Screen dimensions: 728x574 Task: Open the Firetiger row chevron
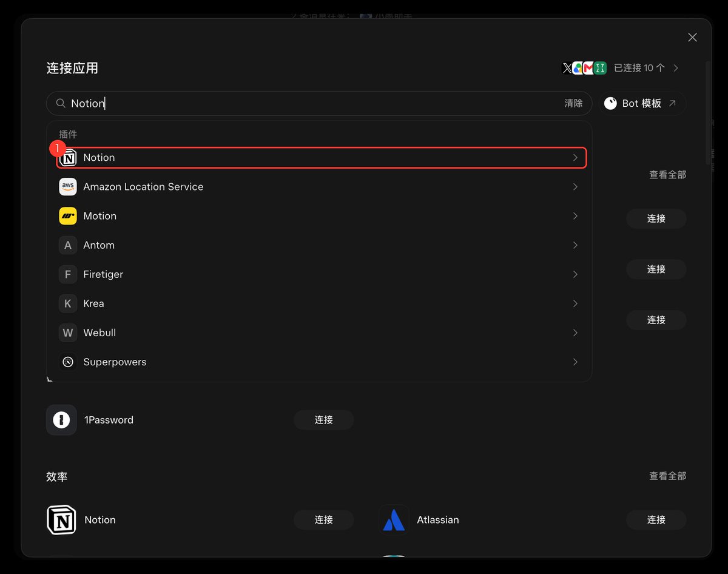click(x=575, y=274)
